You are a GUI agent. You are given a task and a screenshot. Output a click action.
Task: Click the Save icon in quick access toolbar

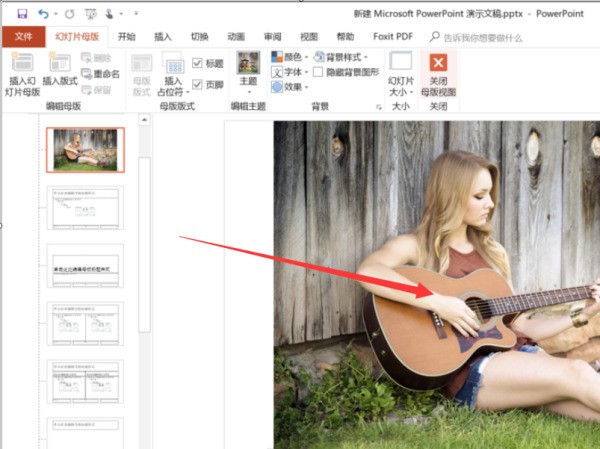pyautogui.click(x=17, y=15)
